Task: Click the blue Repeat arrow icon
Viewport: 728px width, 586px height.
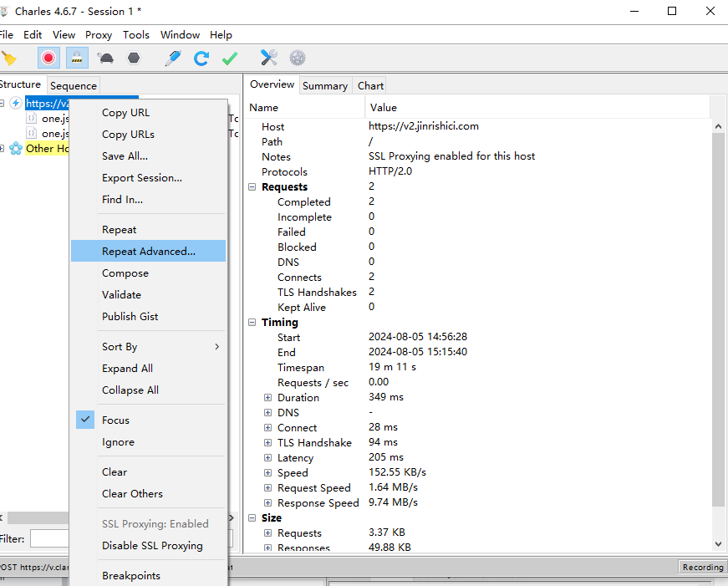Action: (201, 58)
